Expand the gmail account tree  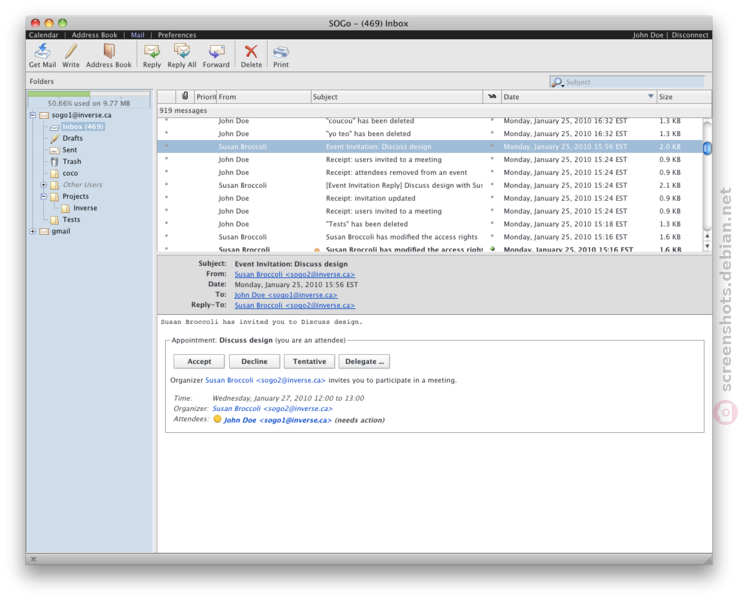pos(32,231)
